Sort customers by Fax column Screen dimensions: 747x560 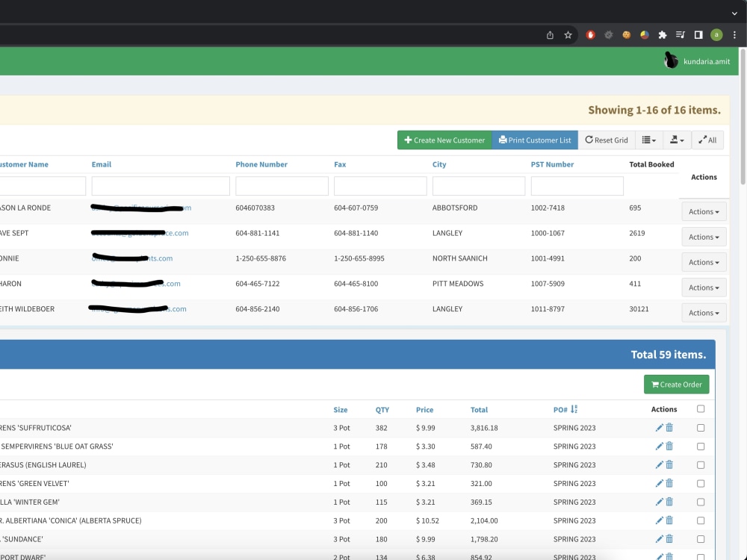[x=340, y=164]
